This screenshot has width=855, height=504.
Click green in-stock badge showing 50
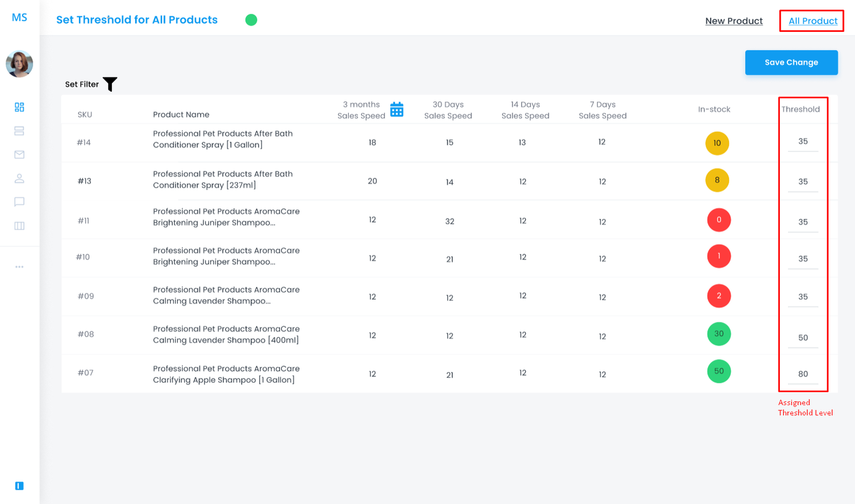click(x=719, y=371)
